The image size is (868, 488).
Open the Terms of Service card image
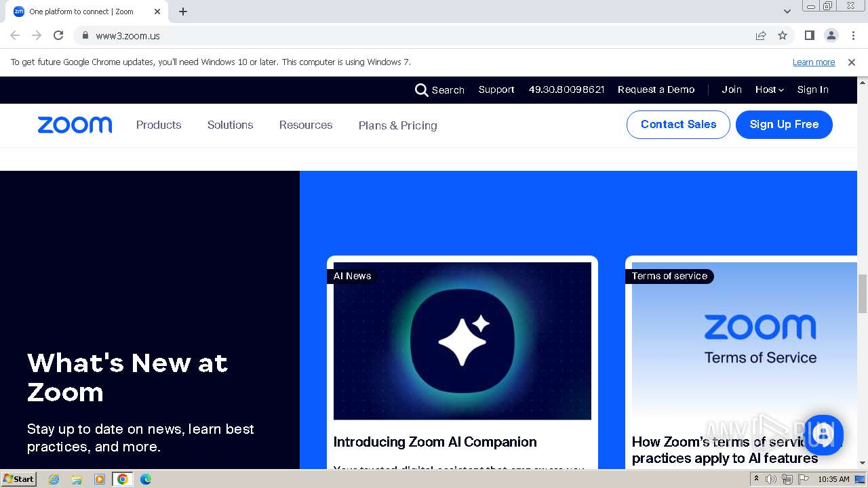click(745, 341)
